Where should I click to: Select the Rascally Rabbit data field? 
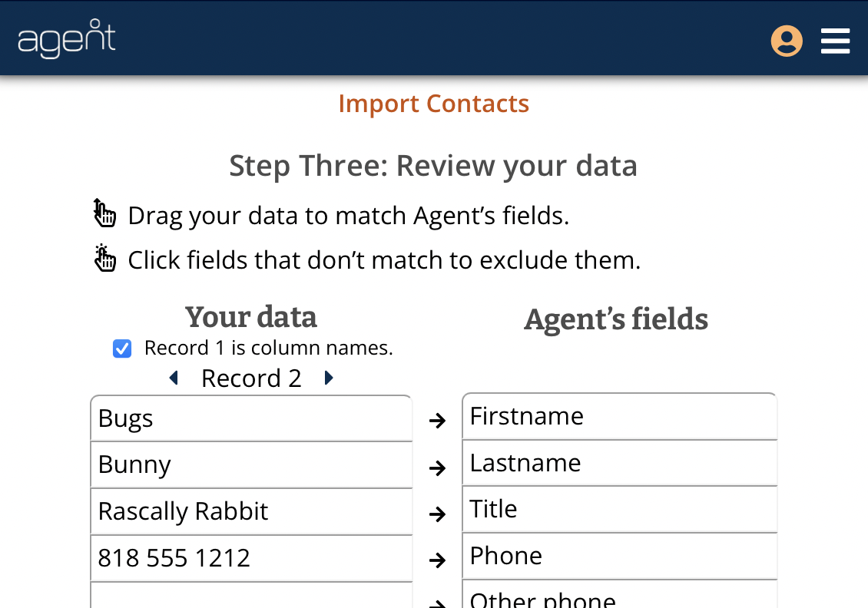click(x=251, y=511)
